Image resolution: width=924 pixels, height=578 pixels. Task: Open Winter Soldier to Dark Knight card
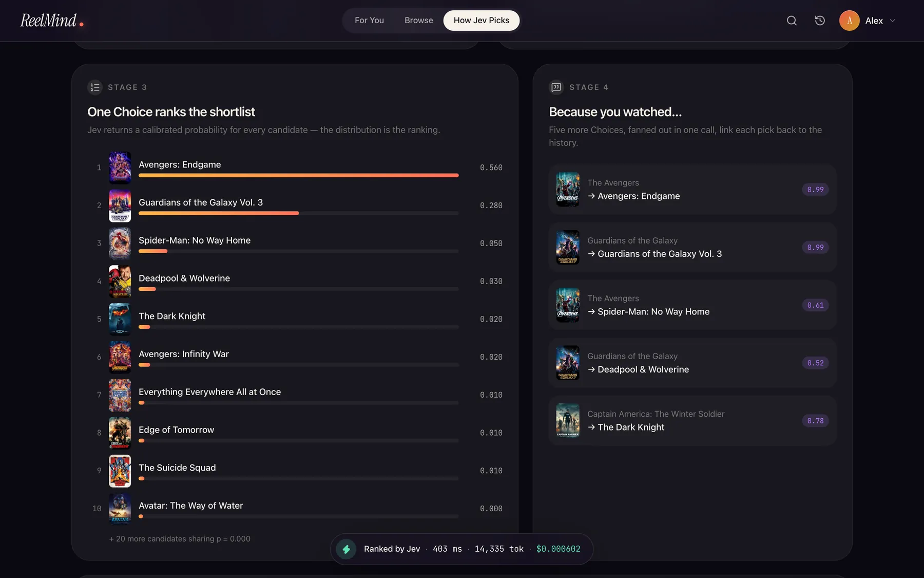click(692, 421)
